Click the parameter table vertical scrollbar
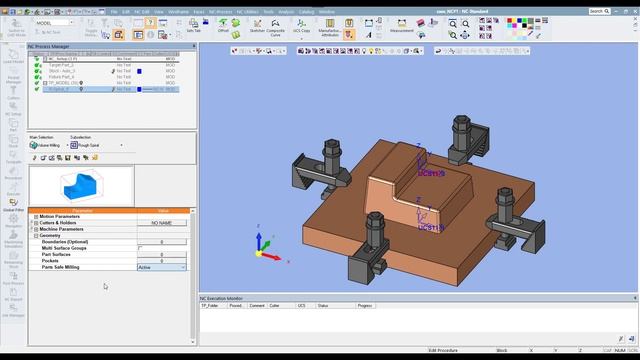Screen dimensions: 640x360 [193, 276]
